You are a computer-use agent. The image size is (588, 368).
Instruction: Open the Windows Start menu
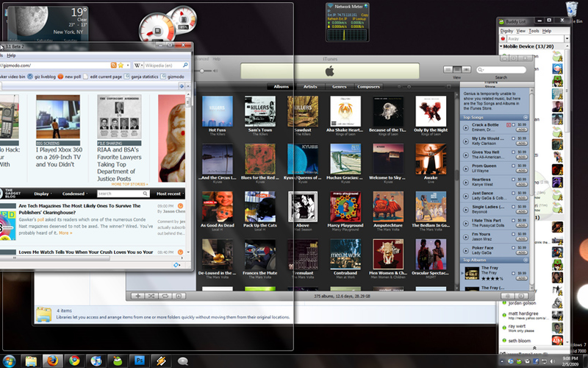pos(9,361)
